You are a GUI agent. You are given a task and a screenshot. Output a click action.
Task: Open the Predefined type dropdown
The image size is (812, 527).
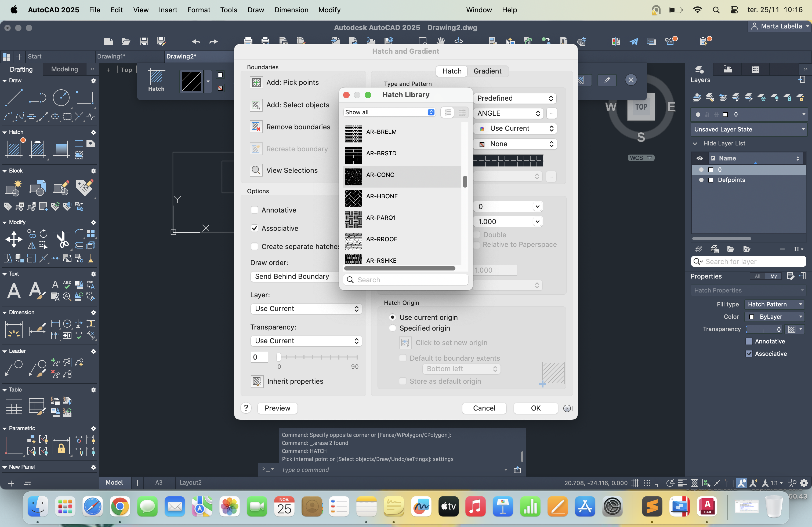tap(514, 98)
